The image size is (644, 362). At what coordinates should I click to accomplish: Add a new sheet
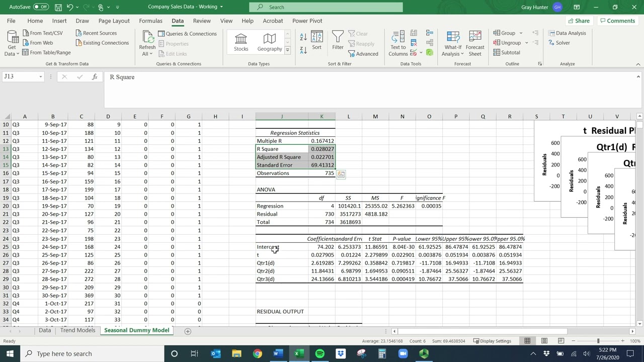point(188,331)
